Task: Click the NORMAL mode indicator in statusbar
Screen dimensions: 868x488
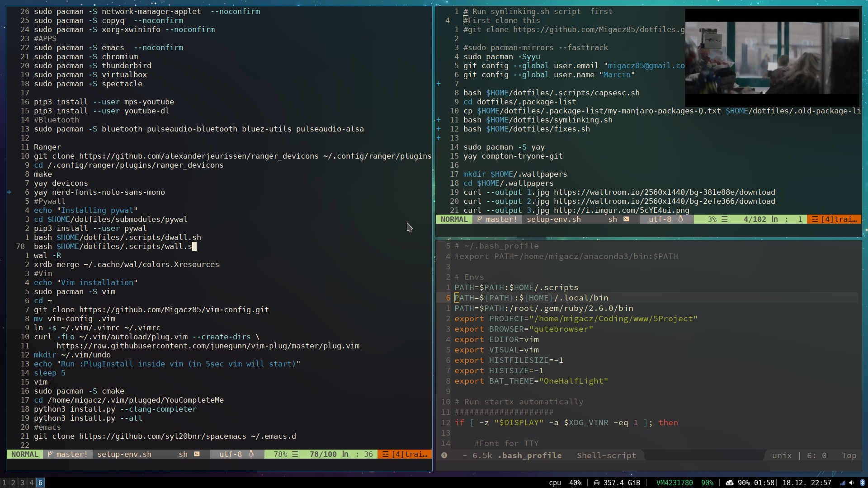Action: (x=24, y=454)
